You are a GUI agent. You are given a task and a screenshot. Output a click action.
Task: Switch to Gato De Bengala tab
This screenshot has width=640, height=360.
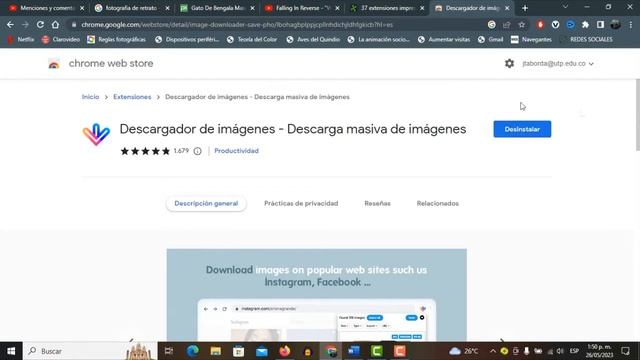coord(217,8)
